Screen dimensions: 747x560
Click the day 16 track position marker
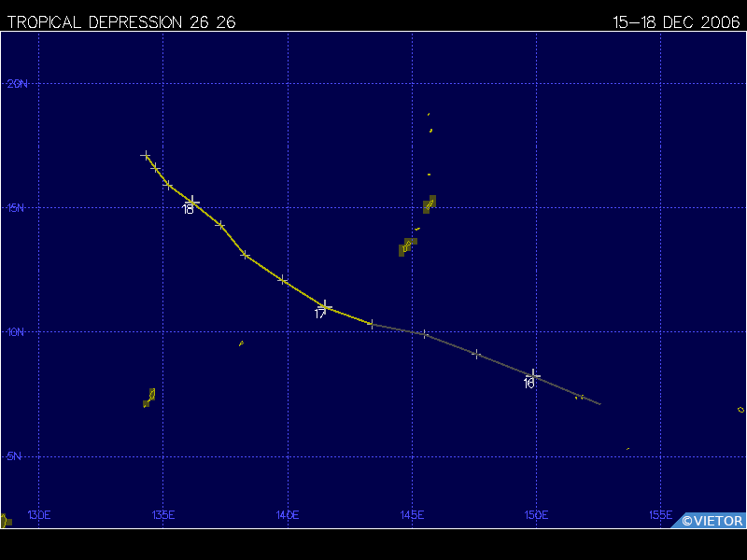click(533, 375)
